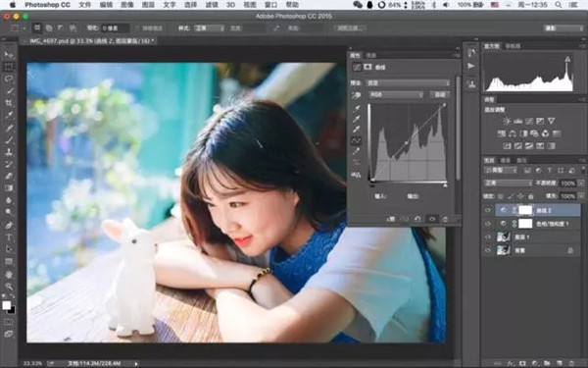Click the Auto button in Curves panel
The height and width of the screenshot is (368, 588).
(439, 94)
